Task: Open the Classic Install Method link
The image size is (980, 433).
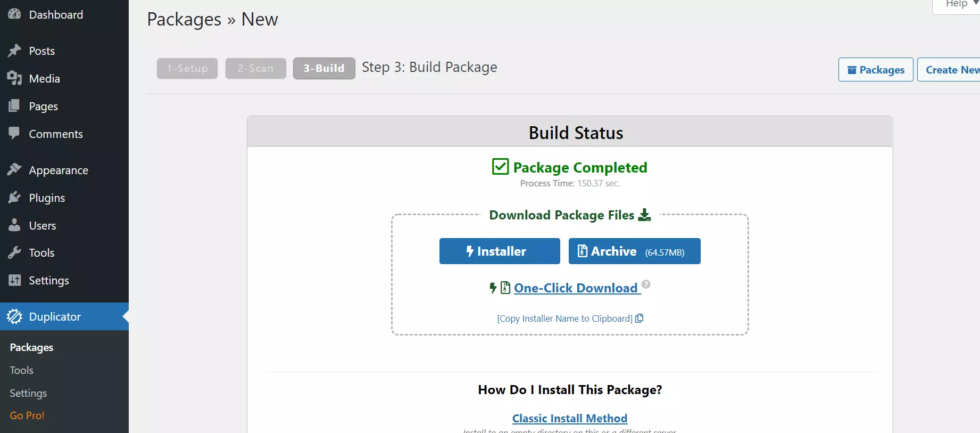Action: pos(570,418)
